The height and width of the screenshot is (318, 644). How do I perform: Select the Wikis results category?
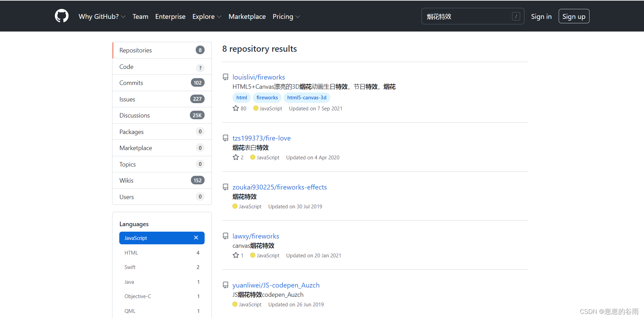(x=162, y=181)
